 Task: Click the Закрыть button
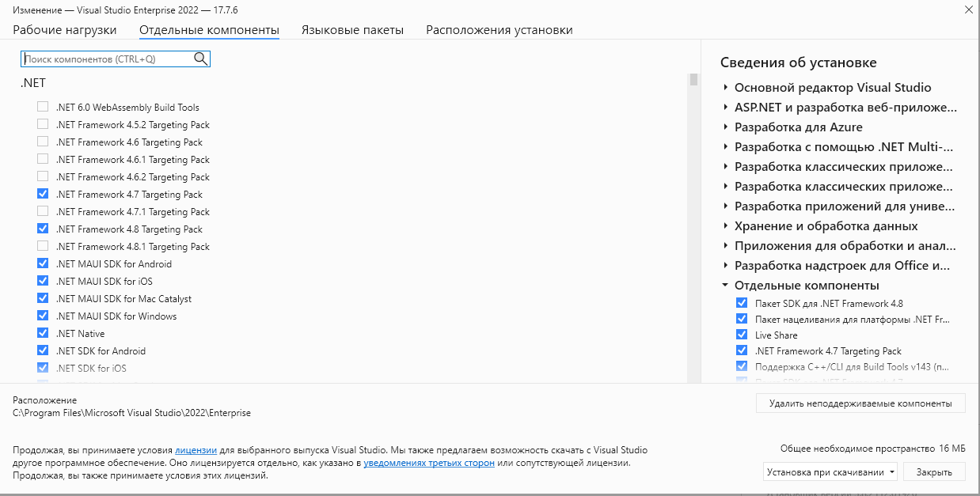[x=934, y=472]
